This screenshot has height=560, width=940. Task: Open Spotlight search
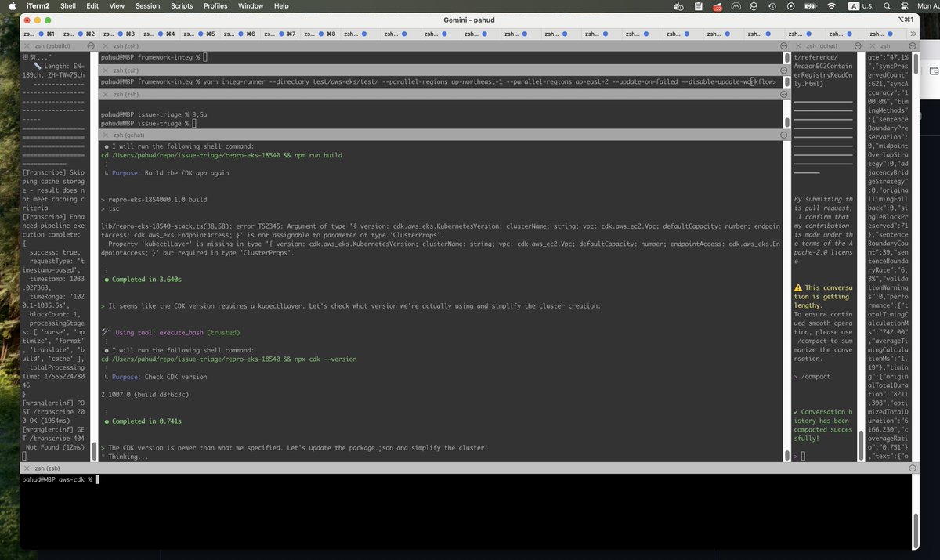(888, 5)
